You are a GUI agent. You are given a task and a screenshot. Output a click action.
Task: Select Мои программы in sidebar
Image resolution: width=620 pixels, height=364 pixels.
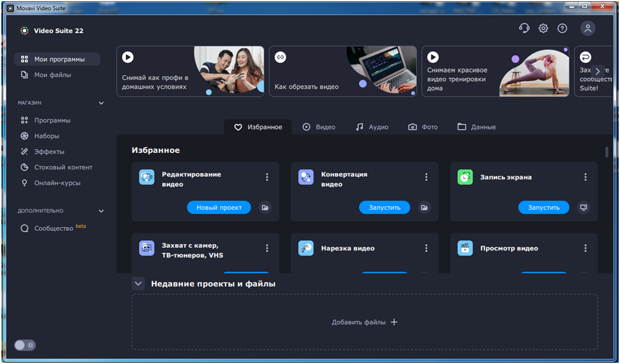[57, 59]
